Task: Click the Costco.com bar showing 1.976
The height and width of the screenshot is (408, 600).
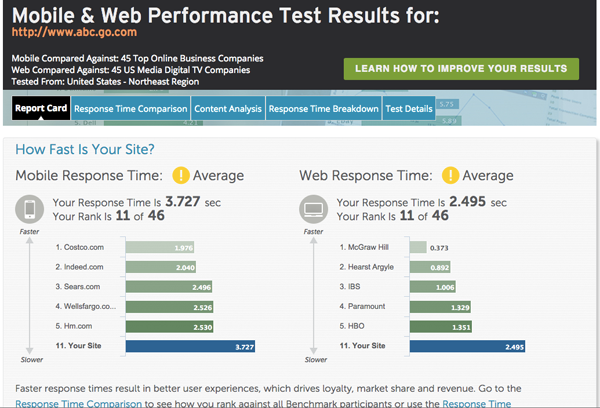Action: pyautogui.click(x=160, y=247)
